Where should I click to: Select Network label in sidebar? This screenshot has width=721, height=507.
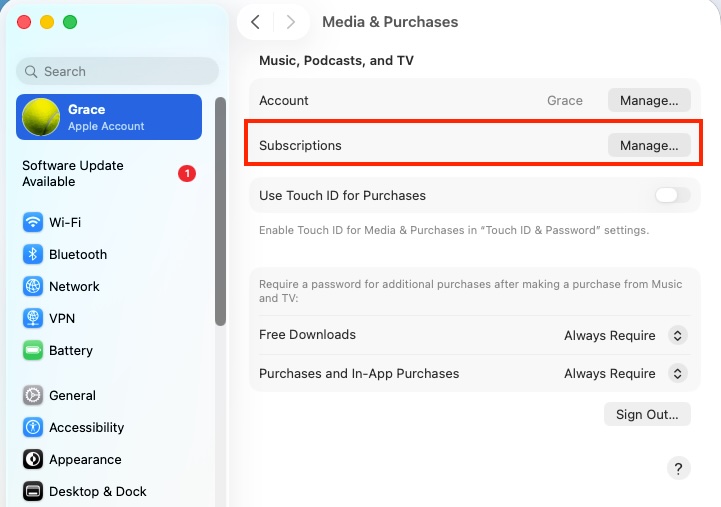point(74,286)
